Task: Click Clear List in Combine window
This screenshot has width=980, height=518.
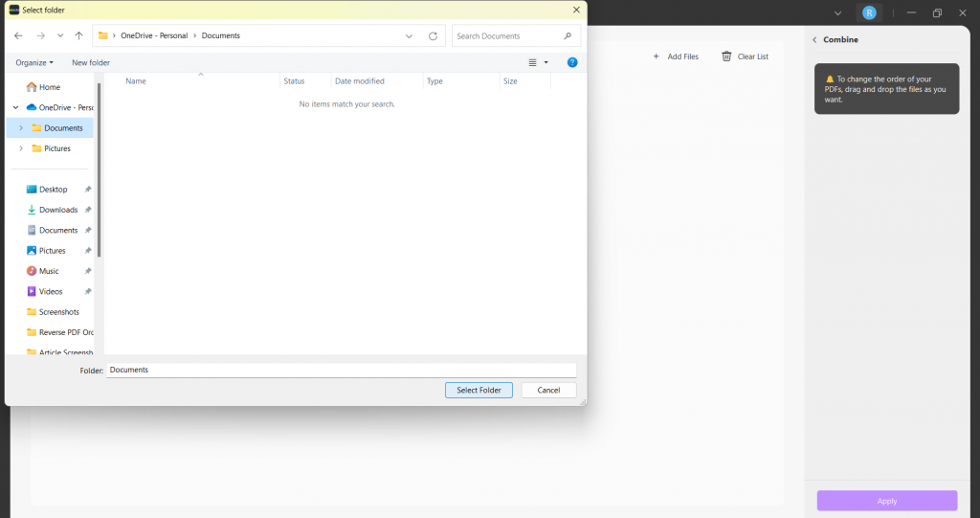Action: (x=745, y=56)
